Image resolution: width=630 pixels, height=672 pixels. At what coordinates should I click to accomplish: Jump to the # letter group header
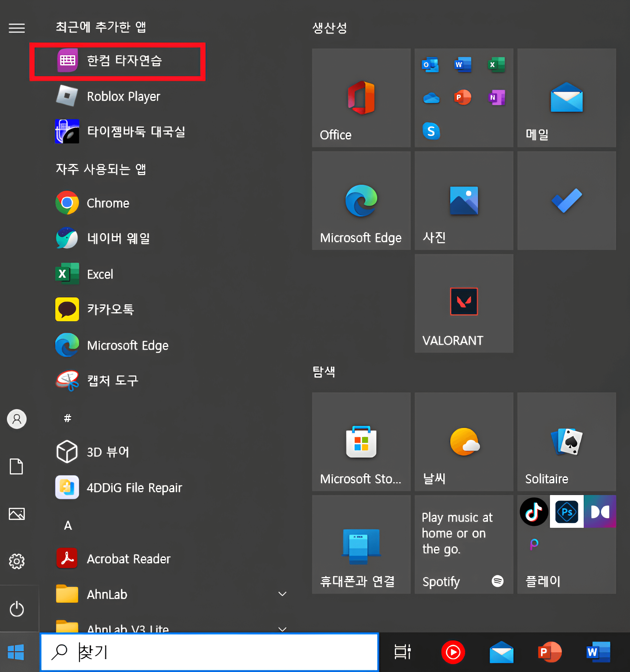(x=68, y=419)
